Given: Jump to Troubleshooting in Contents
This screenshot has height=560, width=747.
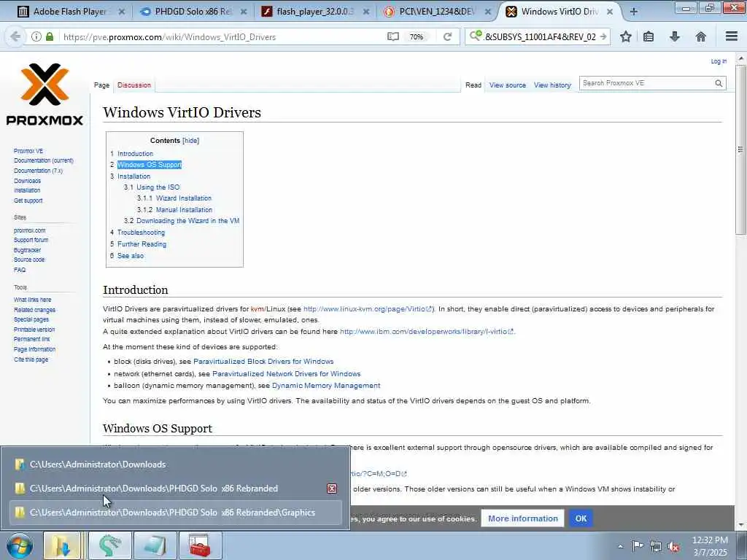Looking at the screenshot, I should coord(141,233).
